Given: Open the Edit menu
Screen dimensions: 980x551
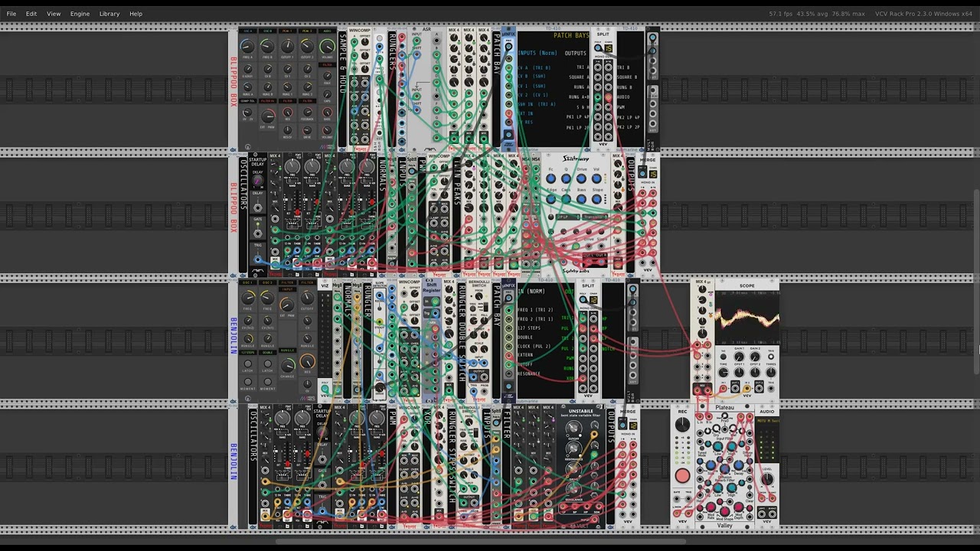Looking at the screenshot, I should point(31,14).
